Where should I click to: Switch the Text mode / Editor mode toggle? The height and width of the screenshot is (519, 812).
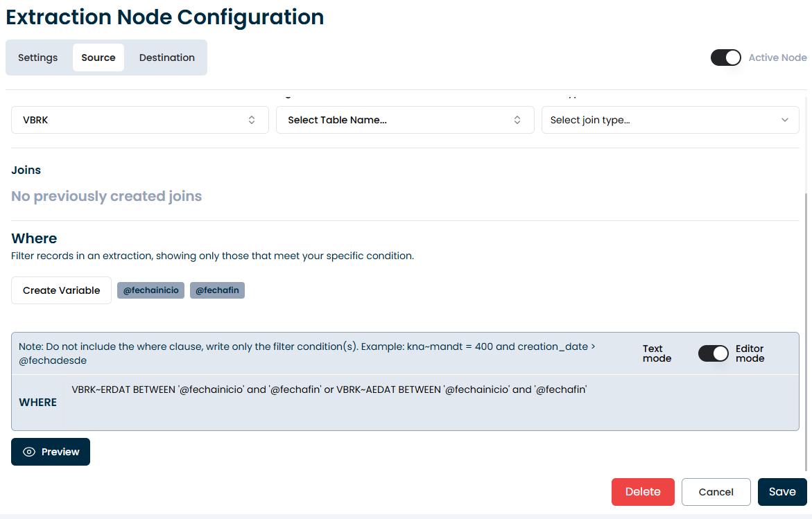click(x=713, y=353)
